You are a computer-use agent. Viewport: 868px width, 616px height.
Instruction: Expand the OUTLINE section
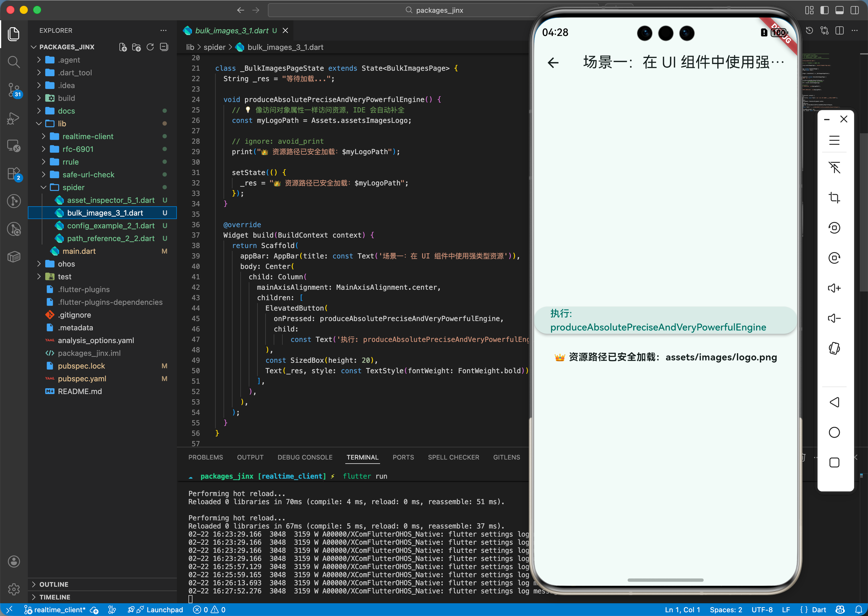tap(54, 584)
